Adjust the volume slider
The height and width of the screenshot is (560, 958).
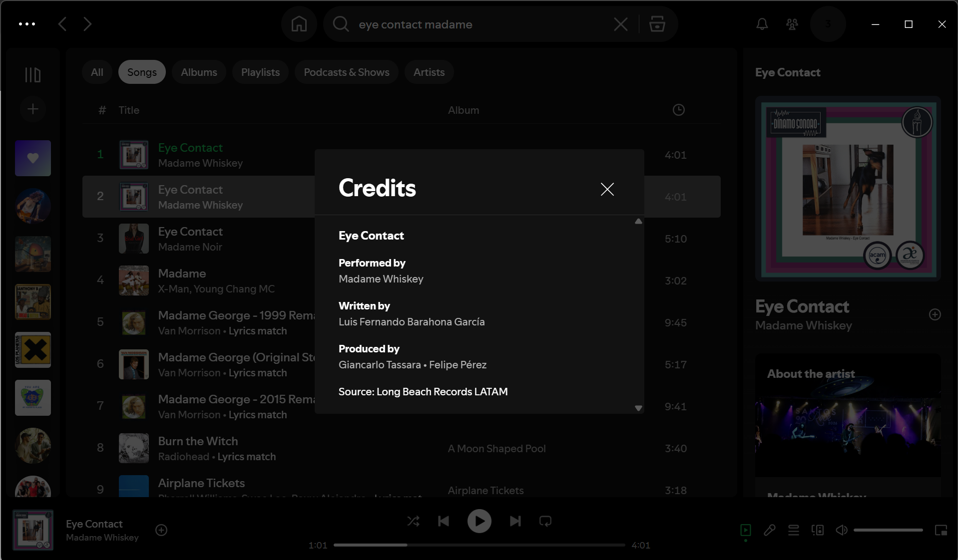pos(888,530)
